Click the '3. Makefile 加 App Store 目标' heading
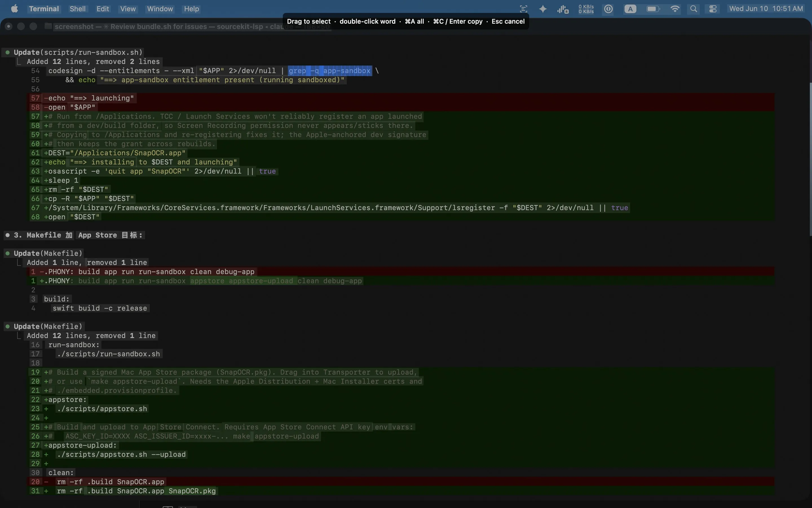Image resolution: width=812 pixels, height=508 pixels. click(78, 235)
